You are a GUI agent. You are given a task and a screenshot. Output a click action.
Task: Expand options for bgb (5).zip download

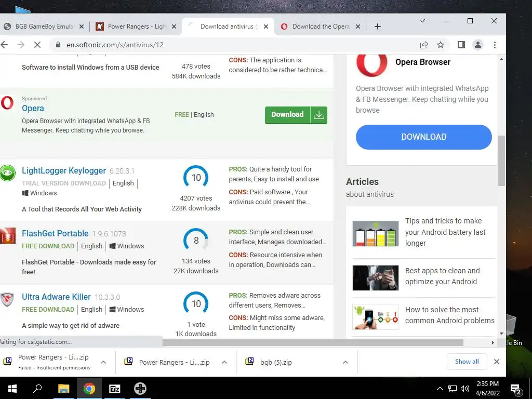click(x=345, y=362)
